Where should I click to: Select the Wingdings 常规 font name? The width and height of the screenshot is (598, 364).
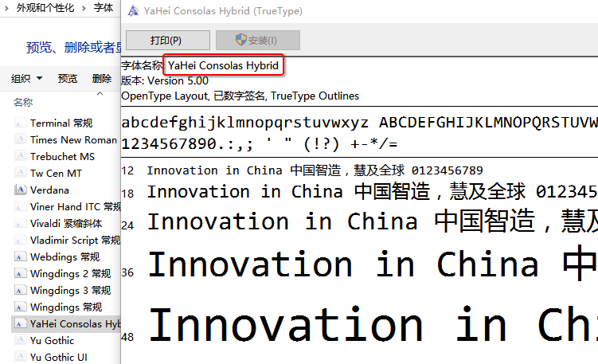66,307
